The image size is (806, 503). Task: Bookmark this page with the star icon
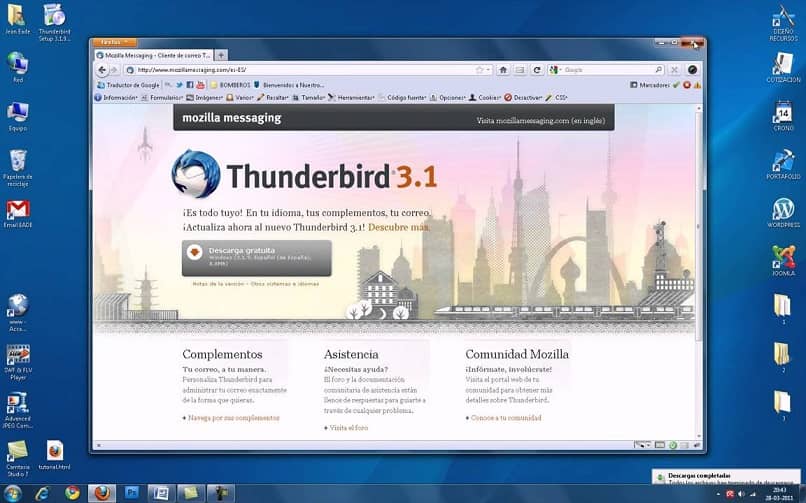479,70
